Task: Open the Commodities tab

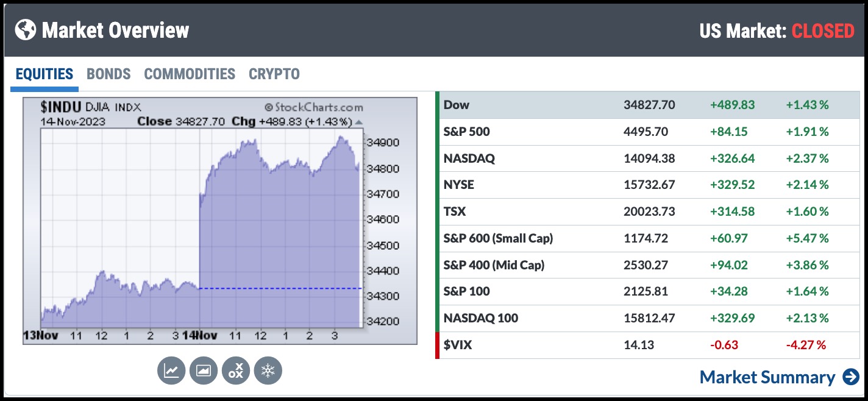Action: click(190, 74)
